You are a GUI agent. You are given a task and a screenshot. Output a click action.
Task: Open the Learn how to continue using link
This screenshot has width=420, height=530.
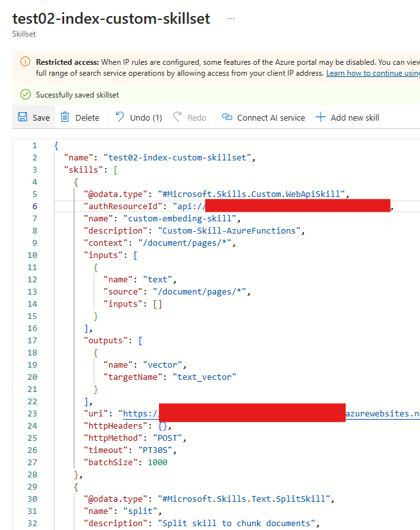click(373, 73)
